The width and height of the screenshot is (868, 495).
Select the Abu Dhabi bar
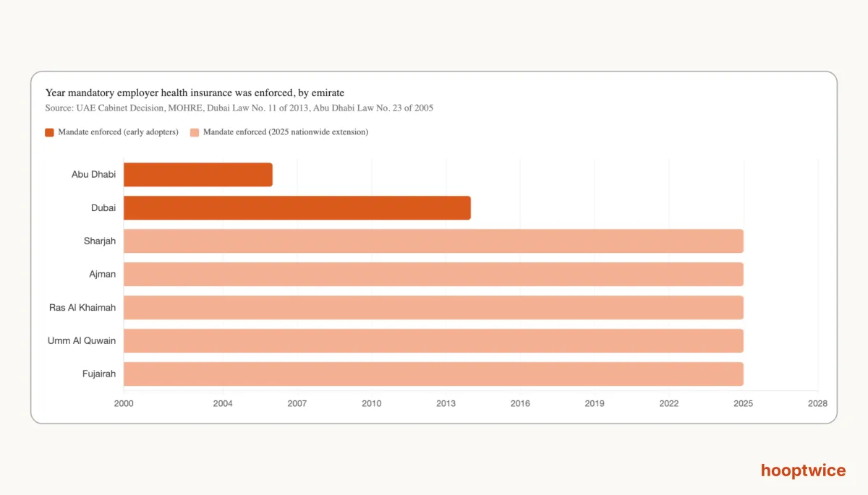(x=198, y=175)
